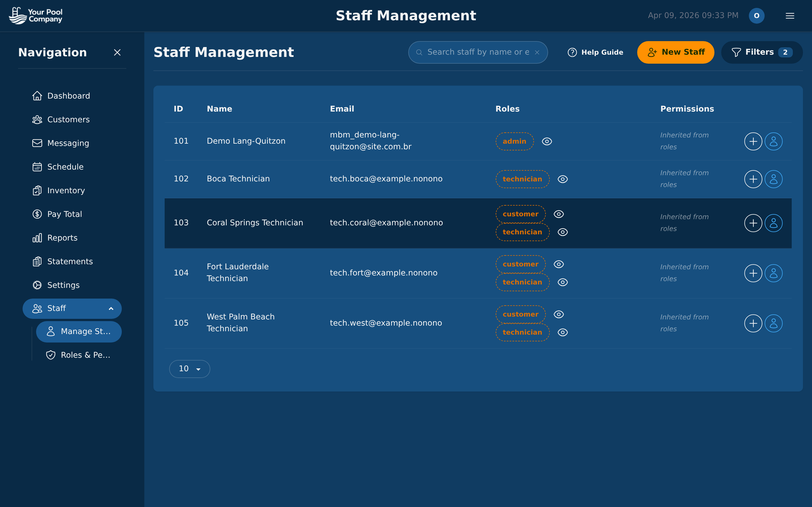Create a new staff member
Screen dimensions: 812x507
pos(676,52)
